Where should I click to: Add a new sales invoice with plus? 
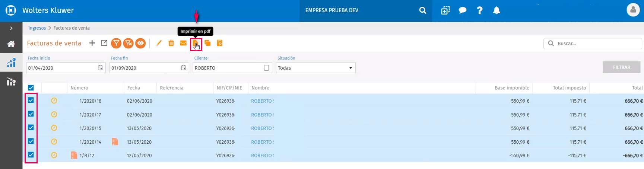tap(92, 43)
